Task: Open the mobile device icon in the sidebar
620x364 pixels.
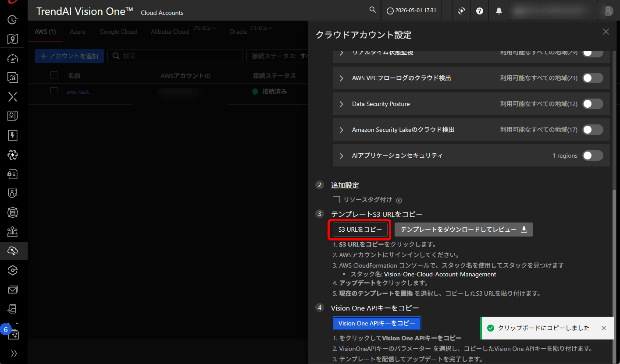Action: (x=13, y=309)
